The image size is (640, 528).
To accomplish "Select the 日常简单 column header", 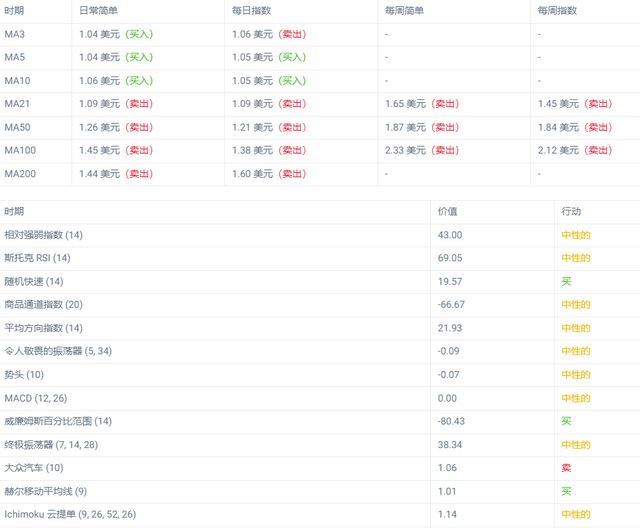I will (x=98, y=11).
